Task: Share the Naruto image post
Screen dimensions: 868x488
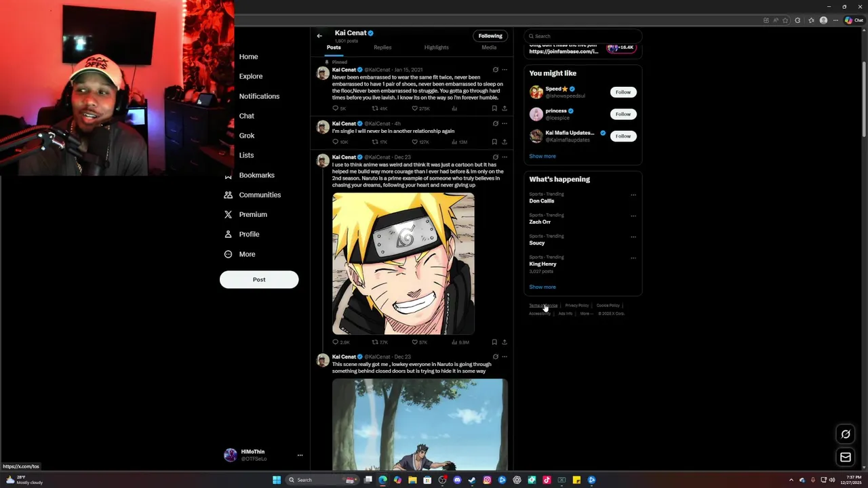Action: [x=504, y=342]
